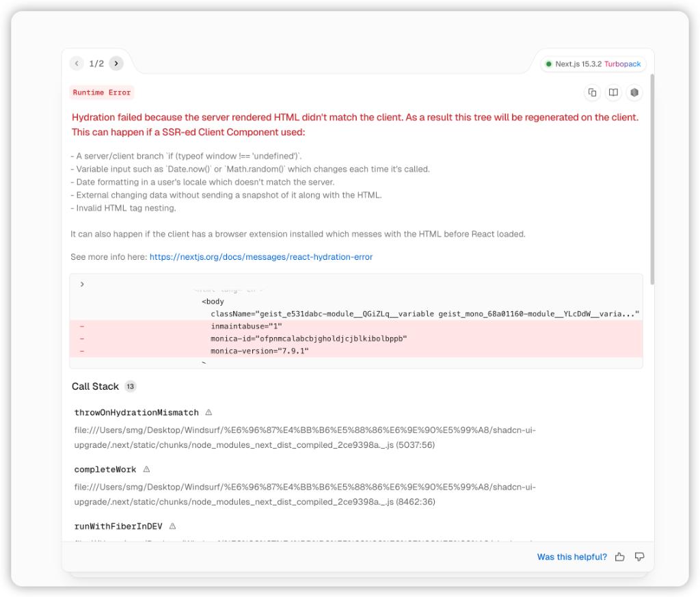Image resolution: width=700 pixels, height=597 pixels.
Task: Click the throwOnHydrationMismatch stack frame
Action: pyautogui.click(x=136, y=413)
